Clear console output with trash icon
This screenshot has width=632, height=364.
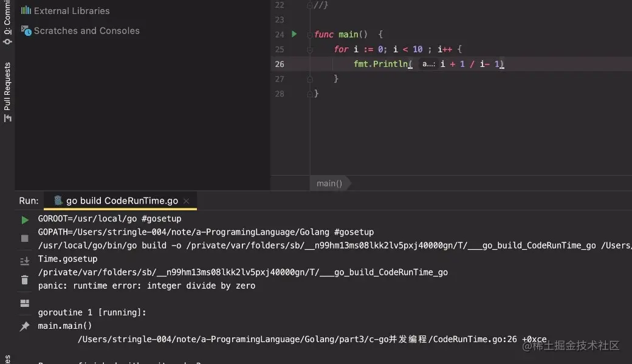pyautogui.click(x=24, y=280)
